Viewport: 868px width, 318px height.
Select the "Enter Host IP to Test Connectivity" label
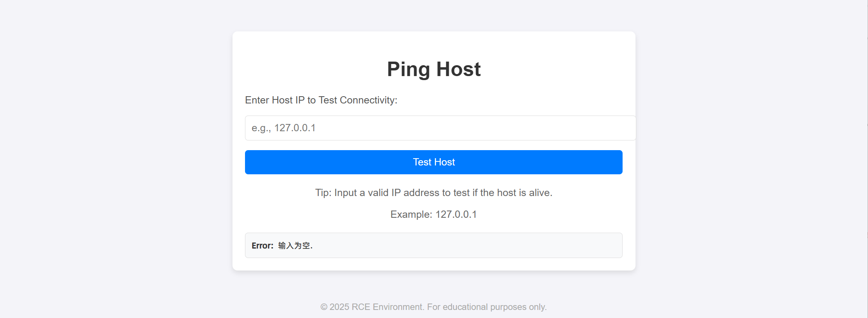(x=321, y=100)
